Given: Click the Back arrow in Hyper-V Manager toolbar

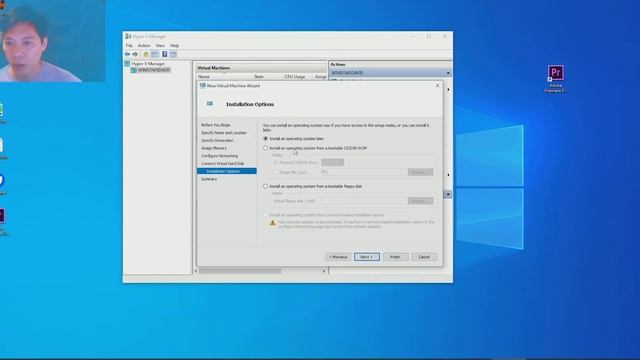Looking at the screenshot, I should [x=127, y=54].
